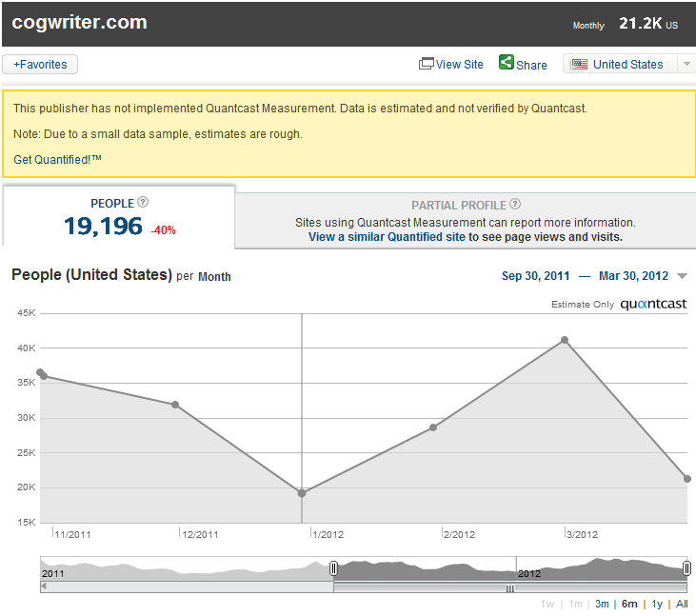
Task: Click the 11/2011 x-axis label
Action: [72, 534]
